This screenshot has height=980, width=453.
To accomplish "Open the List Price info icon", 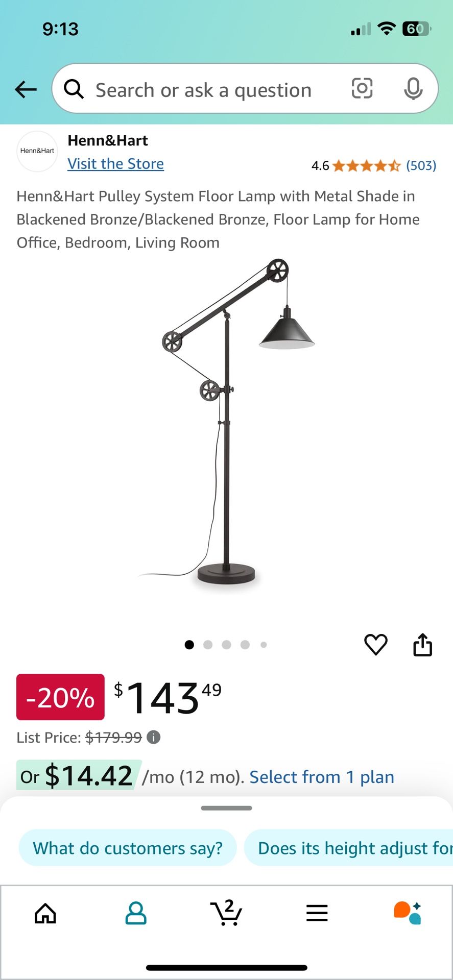I will click(x=153, y=737).
